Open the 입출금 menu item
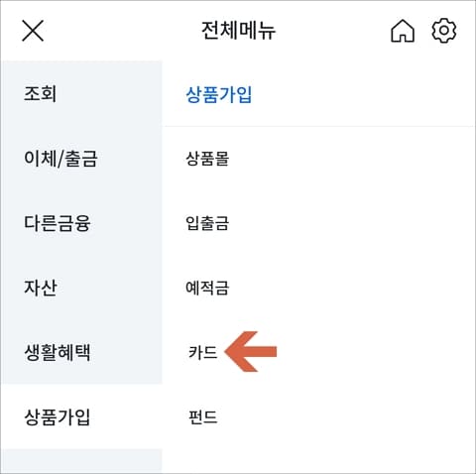This screenshot has width=476, height=474. (207, 223)
